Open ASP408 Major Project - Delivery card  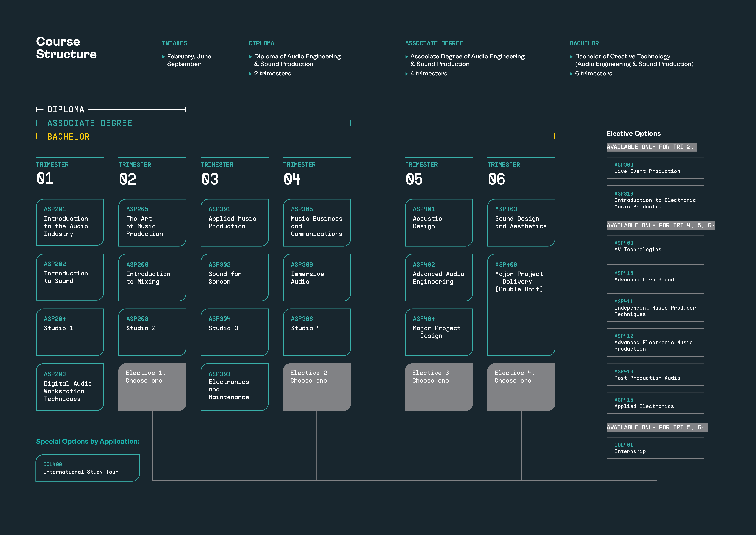[x=521, y=305]
